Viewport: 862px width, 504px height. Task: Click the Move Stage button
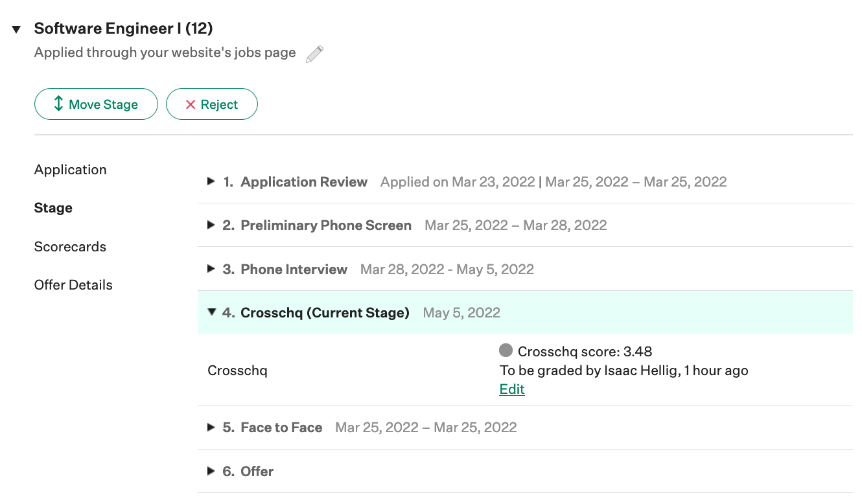coord(96,104)
